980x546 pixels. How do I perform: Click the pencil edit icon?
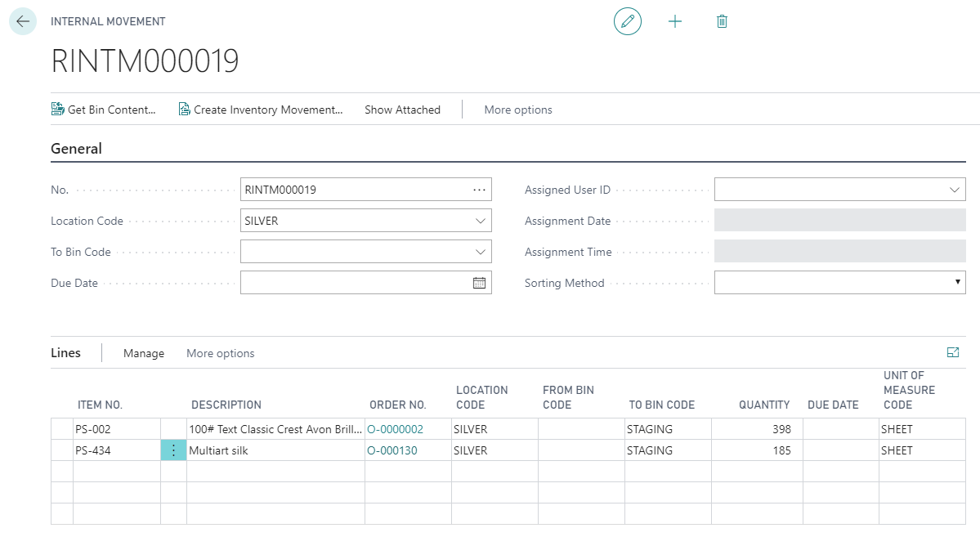(x=628, y=21)
